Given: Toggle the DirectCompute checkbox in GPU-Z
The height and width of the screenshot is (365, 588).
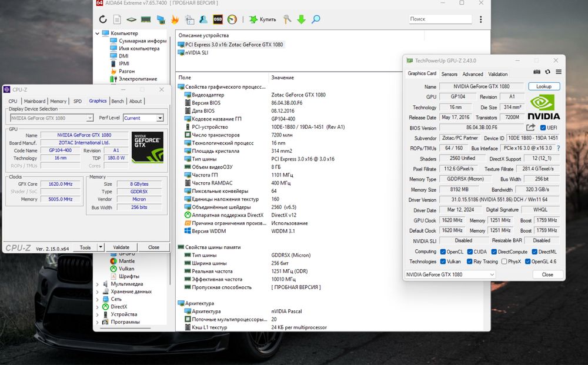Looking at the screenshot, I should [x=494, y=252].
